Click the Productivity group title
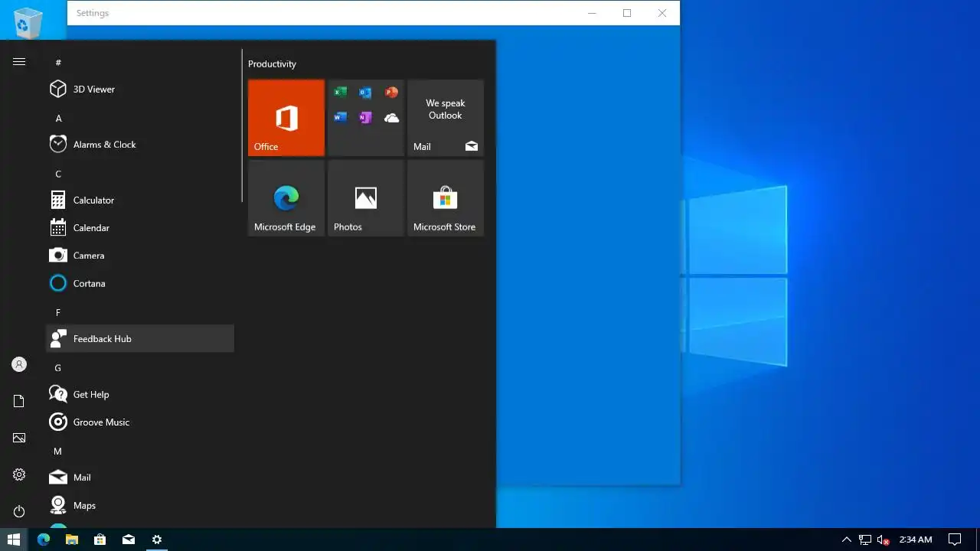Screen dimensions: 980x551 [272, 64]
